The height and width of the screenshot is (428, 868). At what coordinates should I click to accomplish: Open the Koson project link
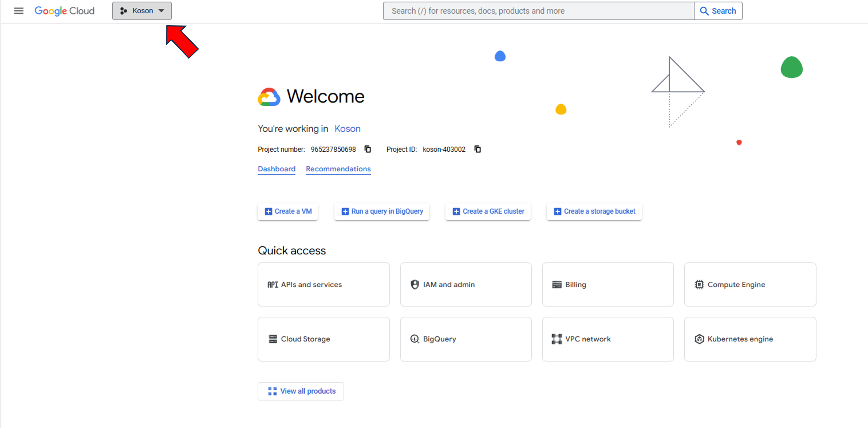click(347, 128)
